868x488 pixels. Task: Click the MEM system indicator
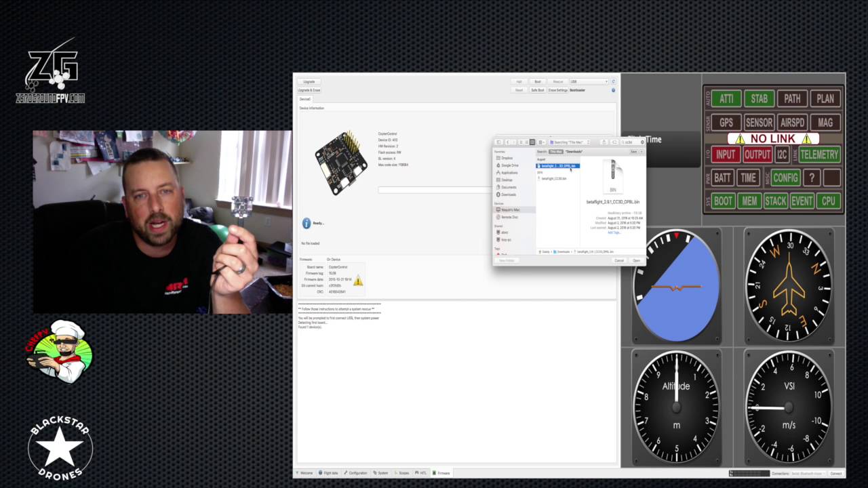pyautogui.click(x=749, y=201)
